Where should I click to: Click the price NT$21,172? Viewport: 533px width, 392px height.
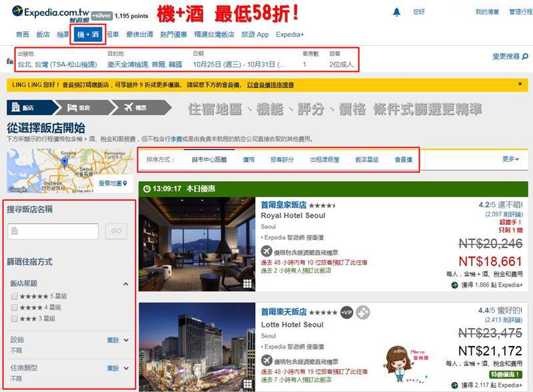[490, 351]
